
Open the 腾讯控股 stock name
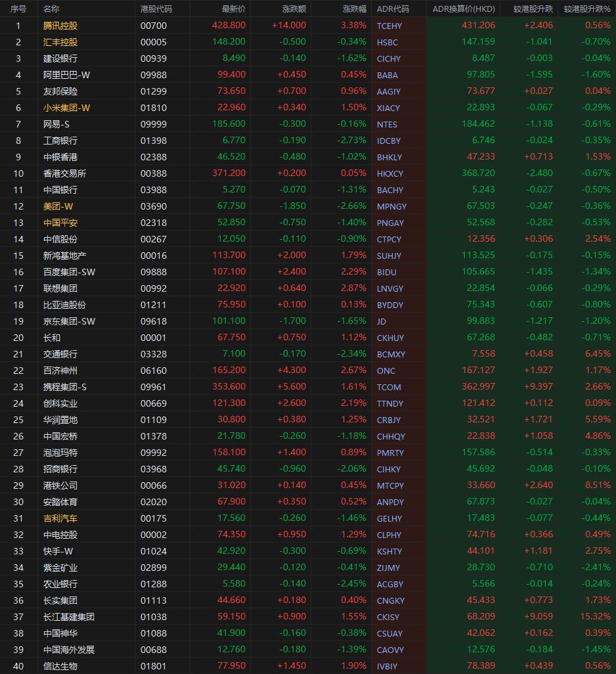(x=60, y=26)
